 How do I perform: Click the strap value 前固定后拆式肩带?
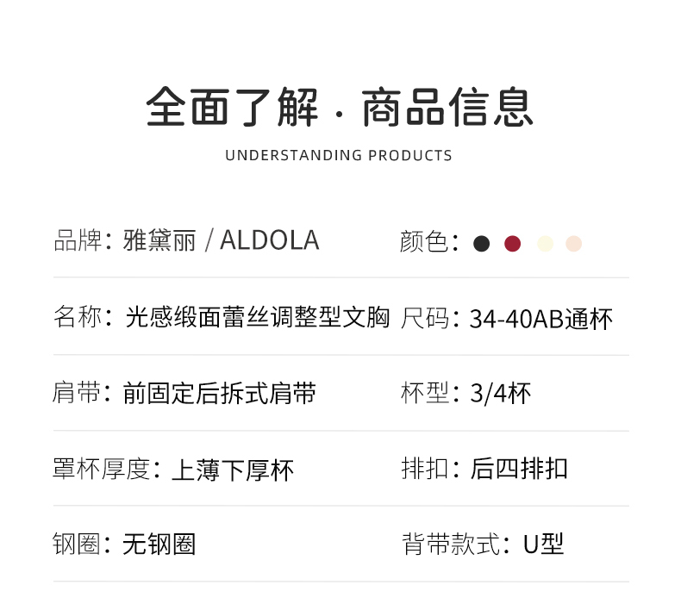click(x=220, y=394)
